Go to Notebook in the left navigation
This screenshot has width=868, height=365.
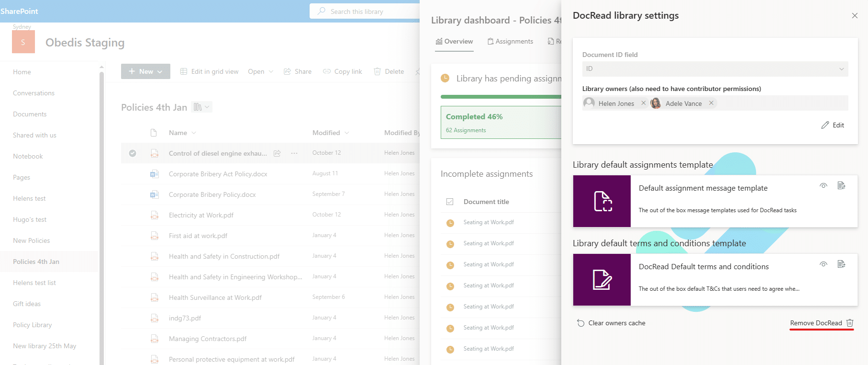(x=28, y=156)
